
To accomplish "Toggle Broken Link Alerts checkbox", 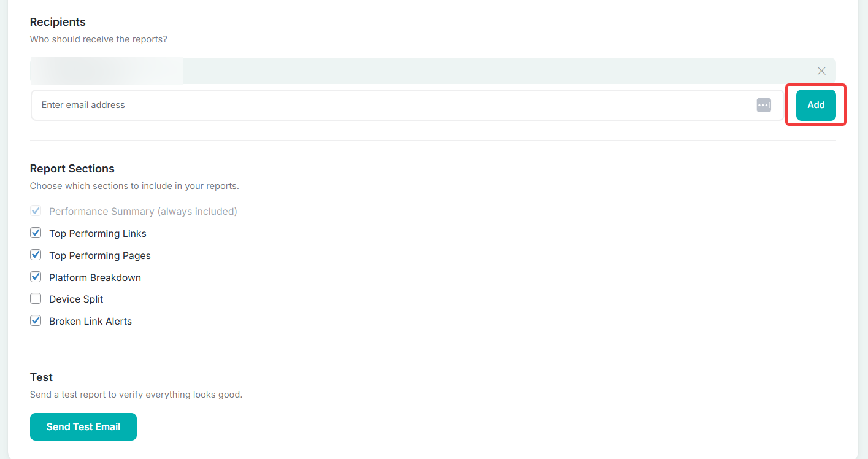I will (x=36, y=320).
